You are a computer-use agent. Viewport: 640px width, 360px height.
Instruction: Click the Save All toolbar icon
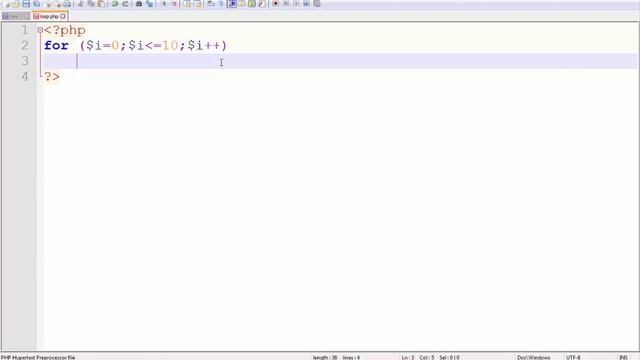point(36,4)
